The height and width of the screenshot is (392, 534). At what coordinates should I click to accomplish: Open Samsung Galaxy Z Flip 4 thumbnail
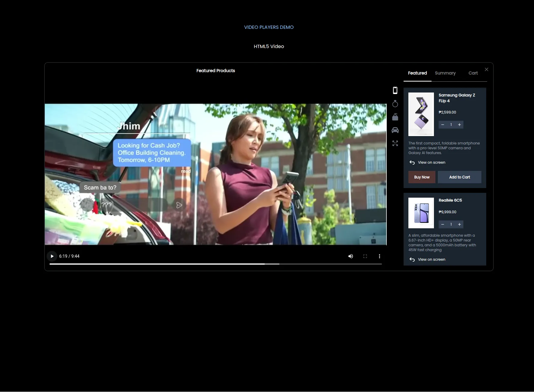click(421, 114)
